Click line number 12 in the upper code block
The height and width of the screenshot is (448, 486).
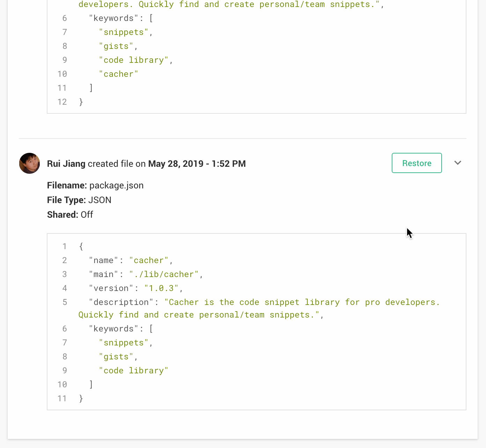tap(62, 102)
